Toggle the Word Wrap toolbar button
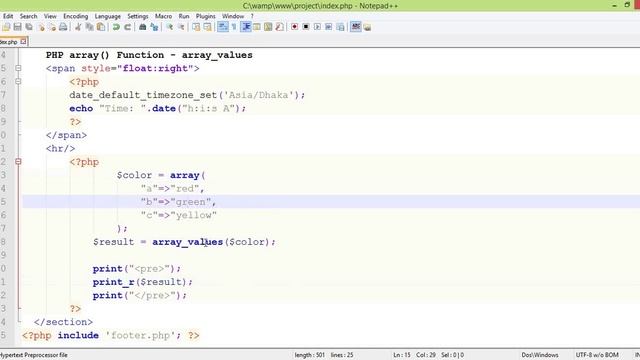 tap(222, 27)
